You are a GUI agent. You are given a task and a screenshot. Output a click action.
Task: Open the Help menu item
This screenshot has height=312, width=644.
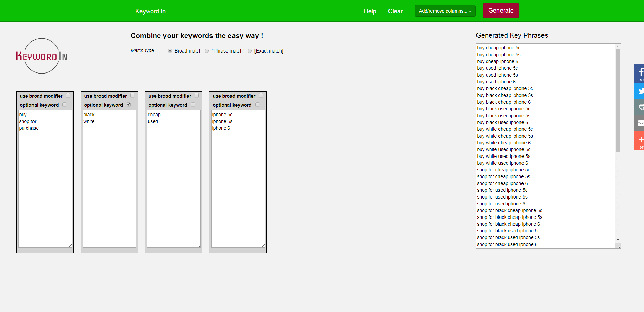[x=370, y=11]
